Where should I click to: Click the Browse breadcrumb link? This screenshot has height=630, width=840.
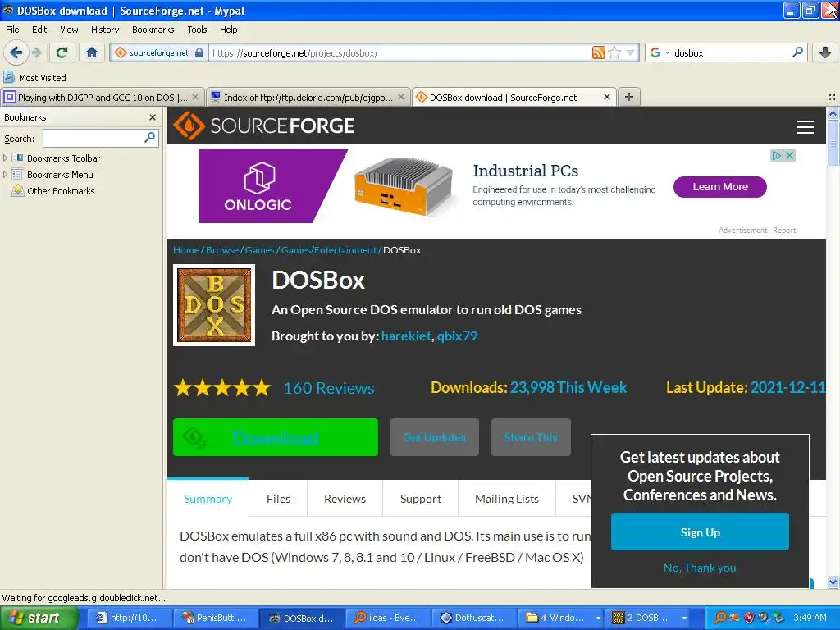tap(222, 250)
